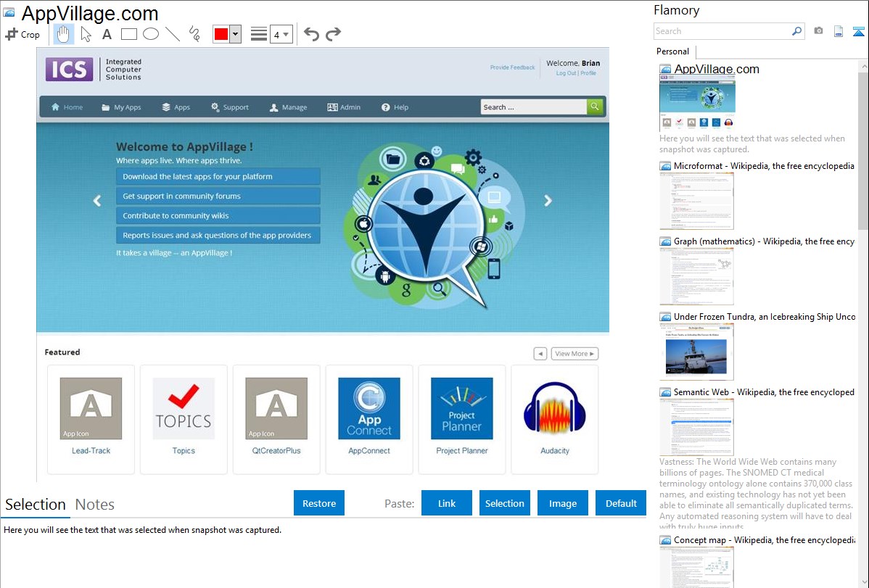
Task: Click the Log Out link
Action: click(x=566, y=73)
